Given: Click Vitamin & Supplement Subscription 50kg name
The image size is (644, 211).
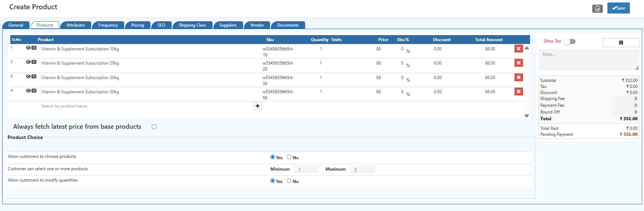Looking at the screenshot, I should pos(80,92).
